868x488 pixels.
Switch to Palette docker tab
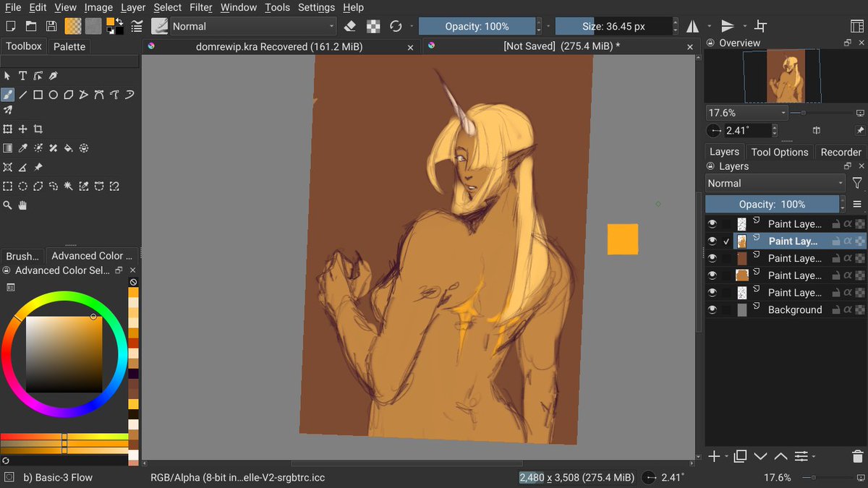pyautogui.click(x=69, y=46)
